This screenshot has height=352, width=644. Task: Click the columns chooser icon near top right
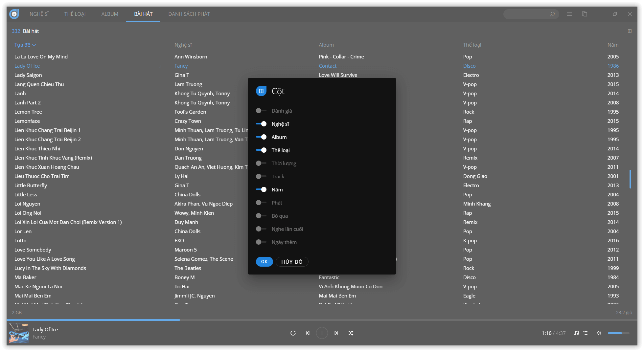[630, 31]
